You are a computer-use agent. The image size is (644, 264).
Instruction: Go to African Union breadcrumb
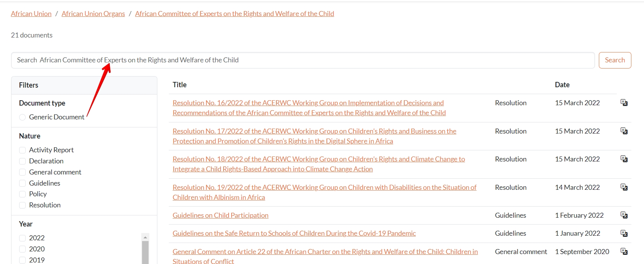pyautogui.click(x=31, y=14)
